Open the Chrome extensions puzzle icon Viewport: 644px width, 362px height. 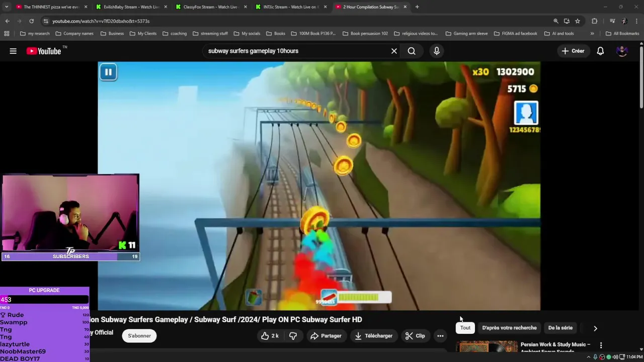point(594,21)
